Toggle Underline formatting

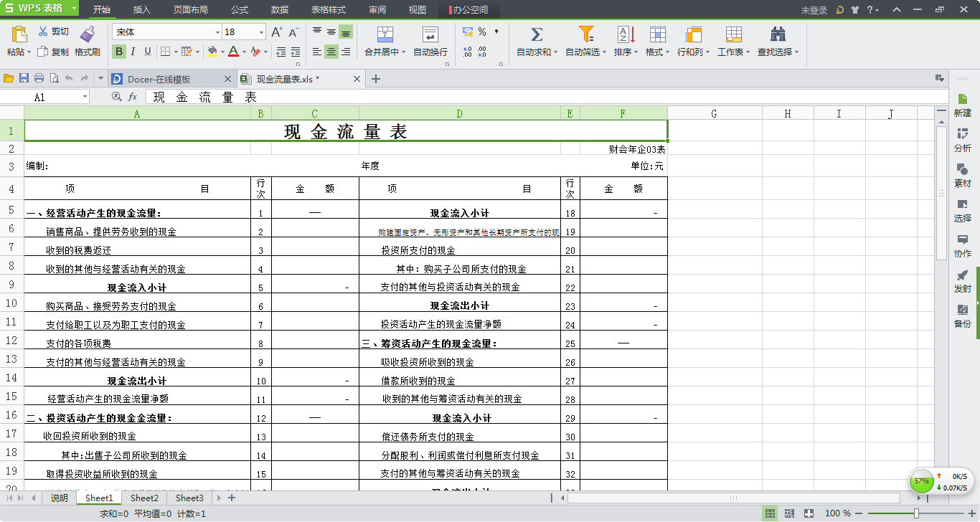(148, 52)
